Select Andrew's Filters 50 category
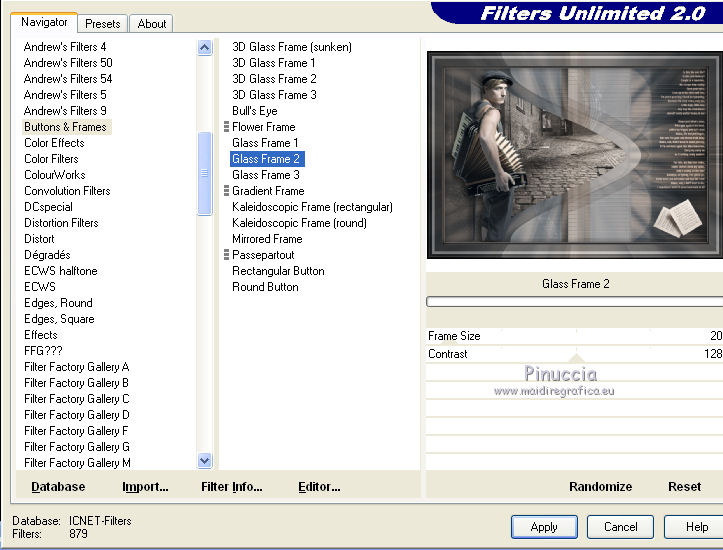 pyautogui.click(x=68, y=63)
